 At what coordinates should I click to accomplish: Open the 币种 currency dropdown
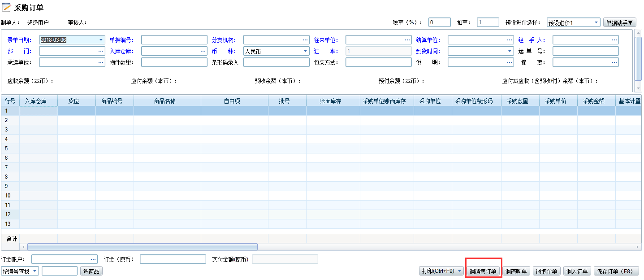(x=305, y=51)
